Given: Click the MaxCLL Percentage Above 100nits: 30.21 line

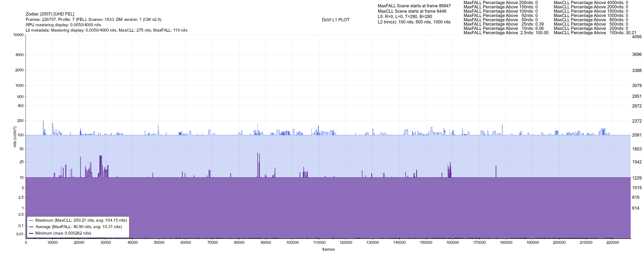Looking at the screenshot, I should click(595, 33).
